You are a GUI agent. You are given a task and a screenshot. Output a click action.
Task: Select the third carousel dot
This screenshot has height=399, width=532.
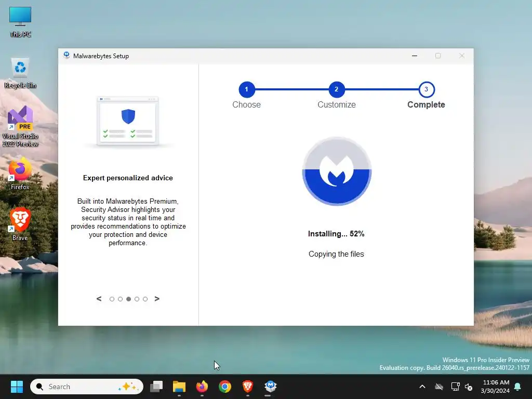coord(129,299)
